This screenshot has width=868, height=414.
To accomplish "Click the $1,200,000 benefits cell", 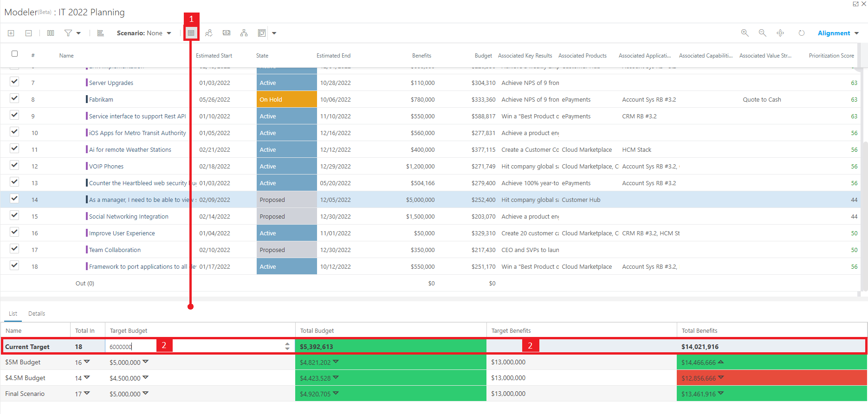I will tap(421, 166).
